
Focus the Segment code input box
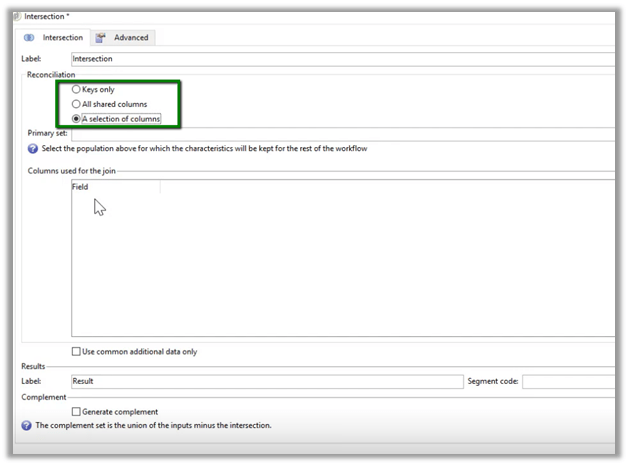[568, 381]
